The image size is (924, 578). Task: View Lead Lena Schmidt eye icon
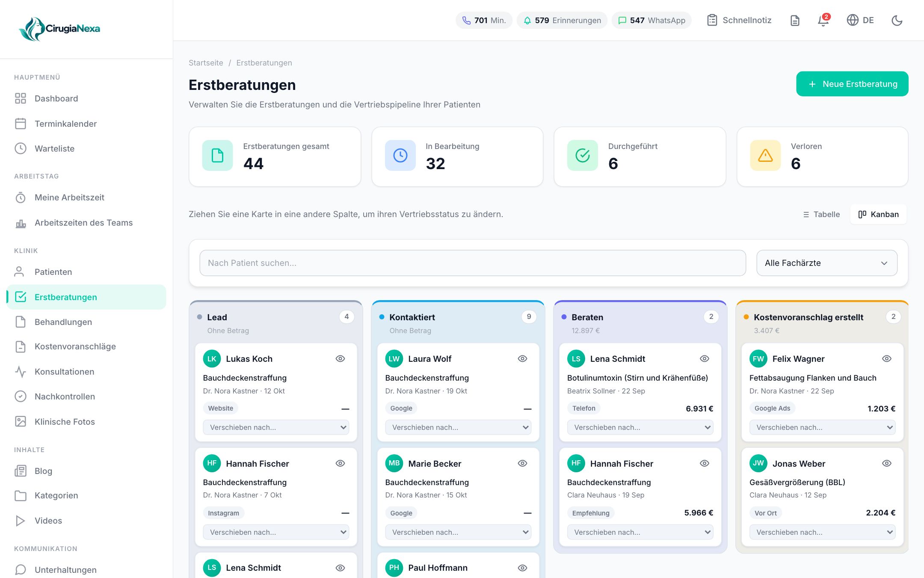340,568
